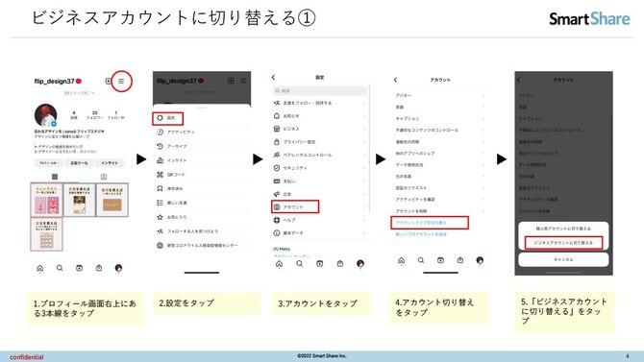Expand chevron on the データ使用状況 row in the white アカウント screen
Viewport: 644px width, 362px height.
483,164
